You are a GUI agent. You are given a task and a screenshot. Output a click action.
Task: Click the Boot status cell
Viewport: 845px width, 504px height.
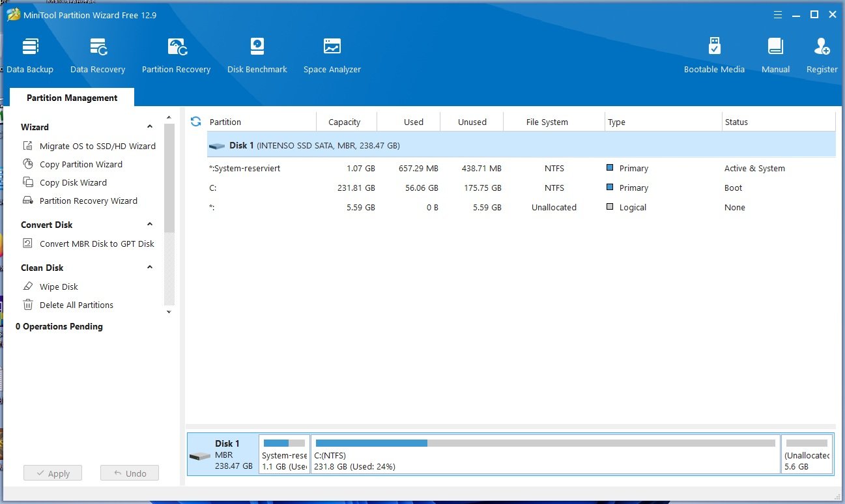(x=733, y=188)
